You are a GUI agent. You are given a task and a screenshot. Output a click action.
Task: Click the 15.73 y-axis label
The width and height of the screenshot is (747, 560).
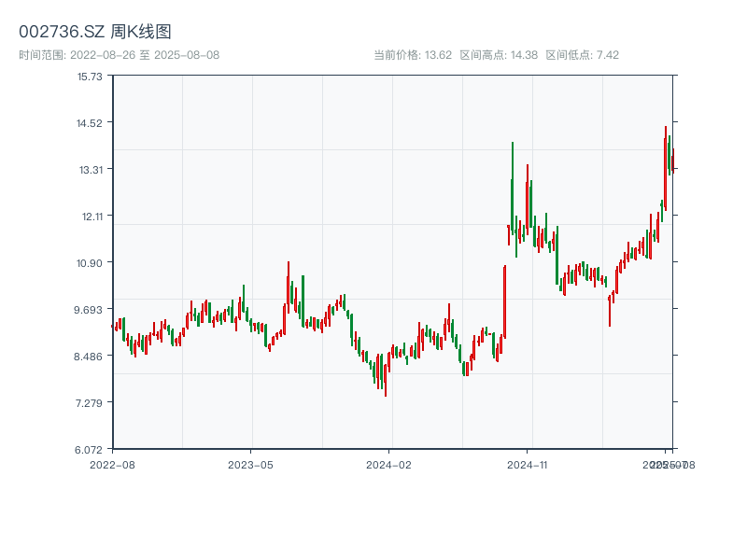pyautogui.click(x=91, y=76)
